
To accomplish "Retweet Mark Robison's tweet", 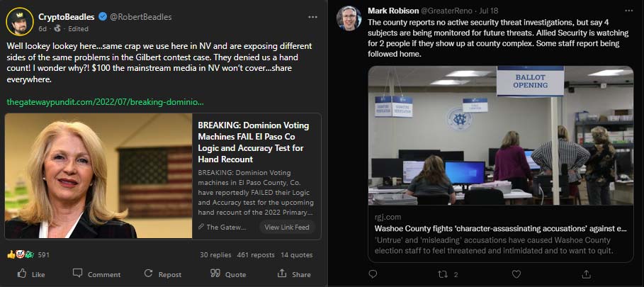I will [444, 274].
